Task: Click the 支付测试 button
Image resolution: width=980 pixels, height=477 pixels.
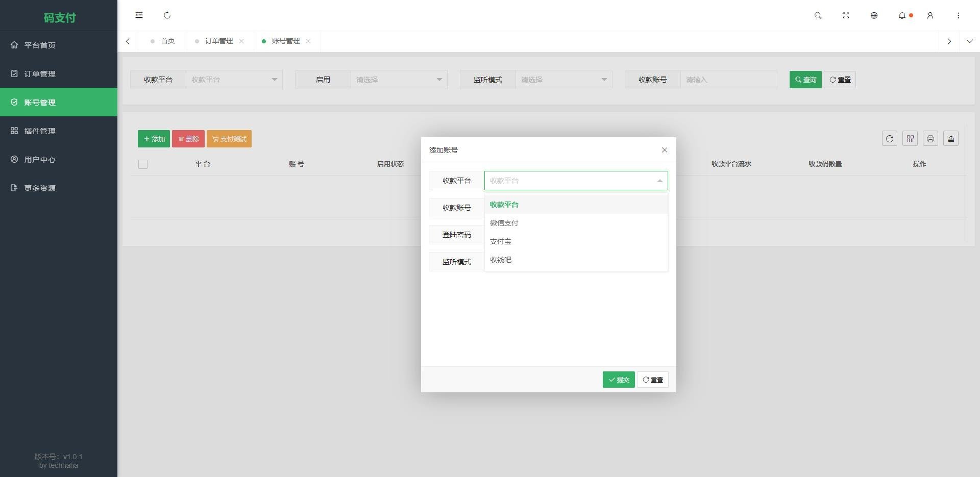Action: coord(229,138)
